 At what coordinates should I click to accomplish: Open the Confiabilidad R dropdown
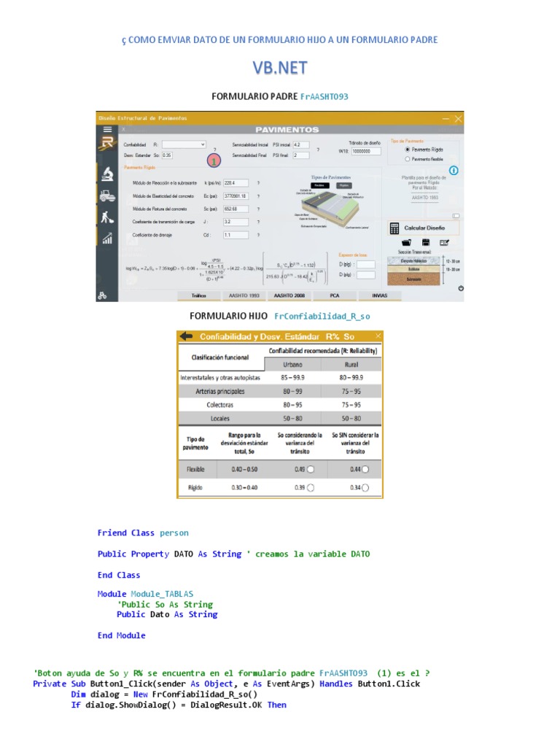[x=184, y=144]
